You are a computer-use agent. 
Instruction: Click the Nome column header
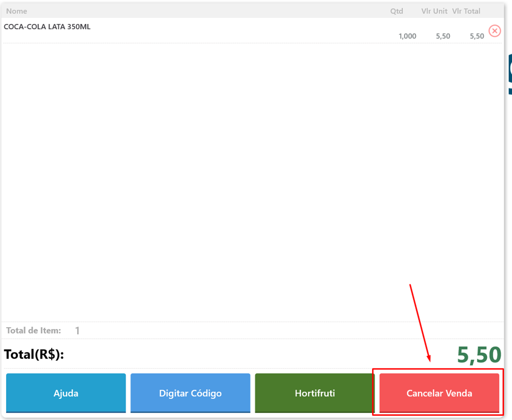(16, 11)
